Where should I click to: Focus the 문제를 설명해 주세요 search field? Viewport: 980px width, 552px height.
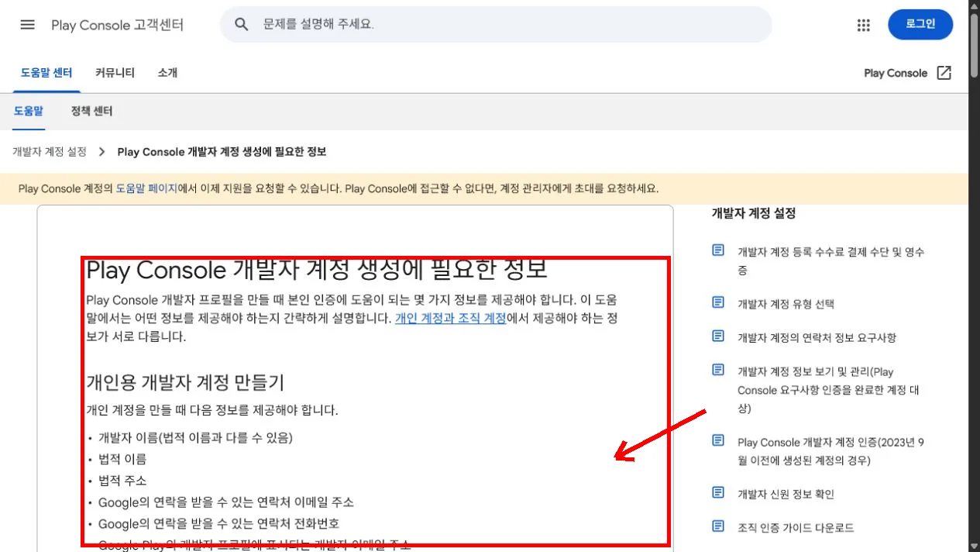[x=496, y=25]
